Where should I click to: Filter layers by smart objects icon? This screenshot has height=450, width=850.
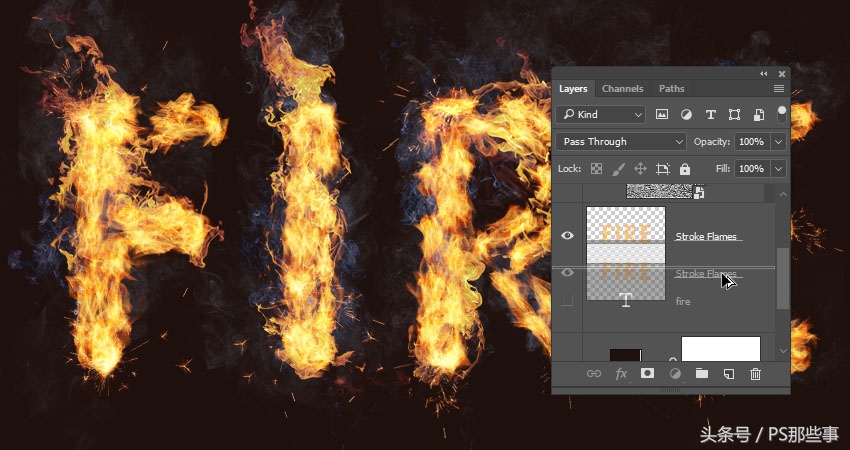759,114
